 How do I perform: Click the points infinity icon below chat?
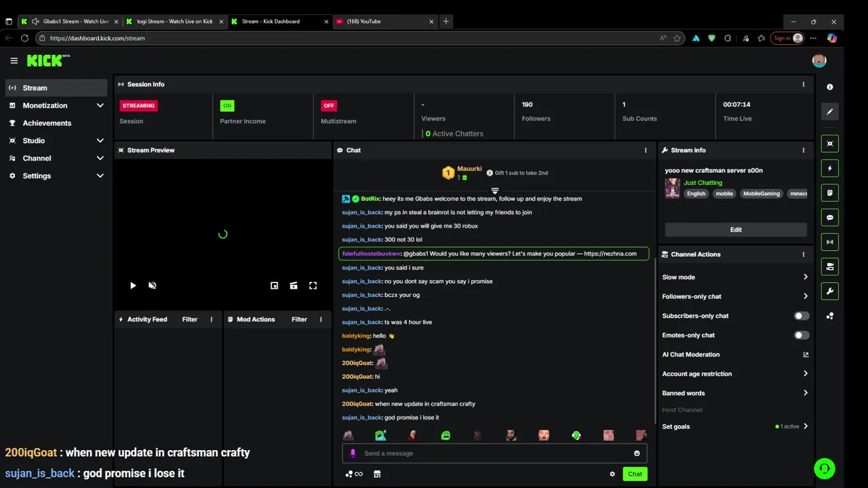[354, 474]
